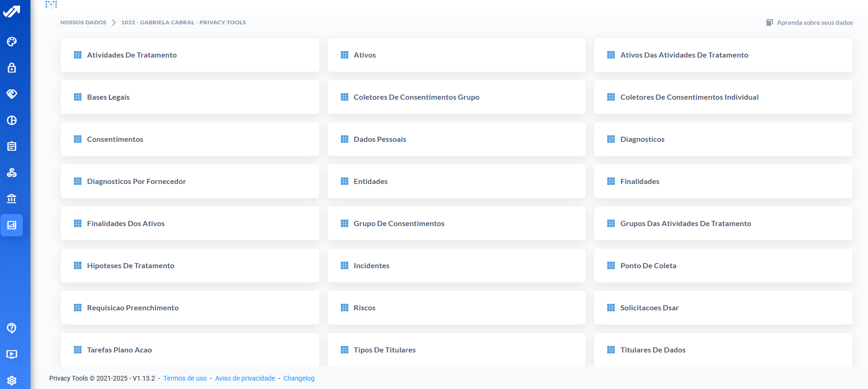
Task: Click the video play icon in sidebar
Action: (12, 354)
